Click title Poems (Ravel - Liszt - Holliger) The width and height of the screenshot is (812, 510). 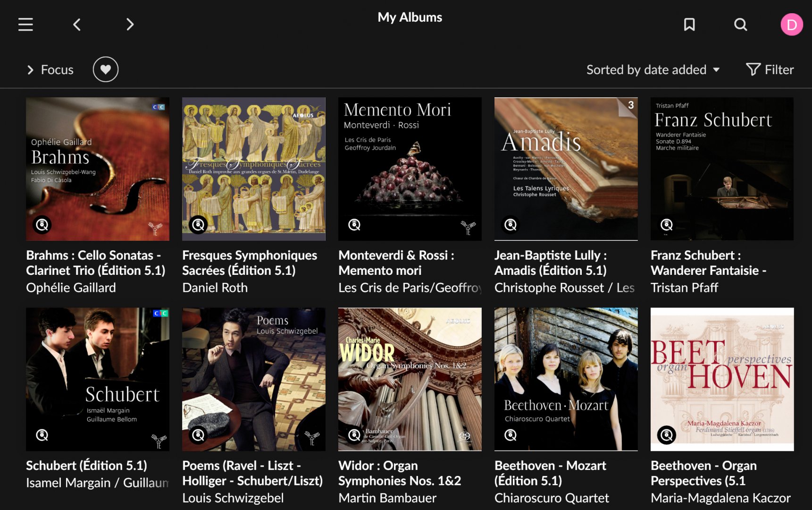point(252,473)
